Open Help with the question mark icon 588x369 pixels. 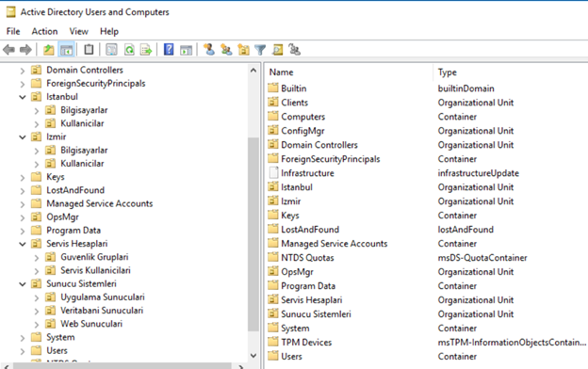click(169, 50)
